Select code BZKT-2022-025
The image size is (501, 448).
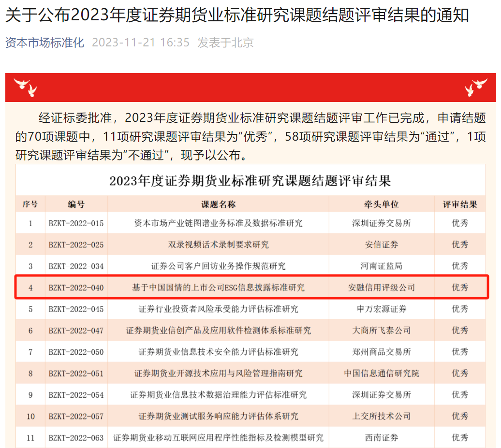(x=76, y=245)
